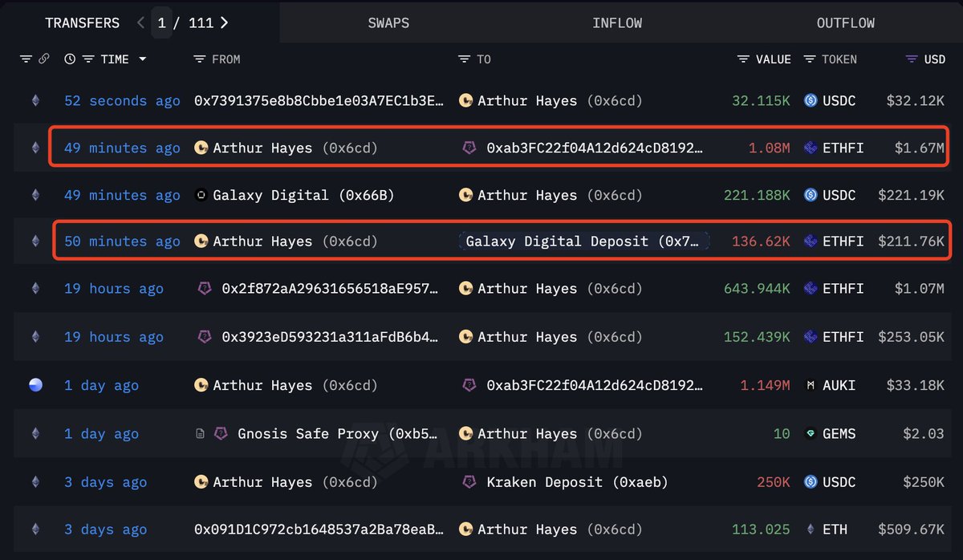Click the clock icon beside TIME
The height and width of the screenshot is (560, 963).
[x=70, y=59]
